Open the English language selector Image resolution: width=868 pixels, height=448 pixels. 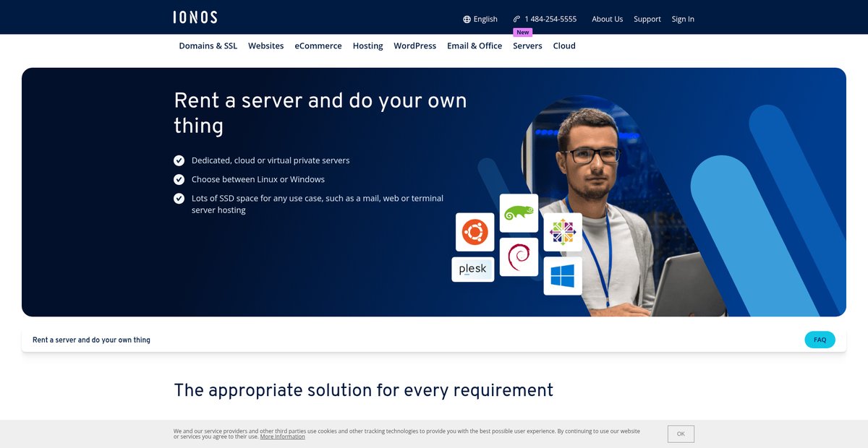click(x=480, y=20)
